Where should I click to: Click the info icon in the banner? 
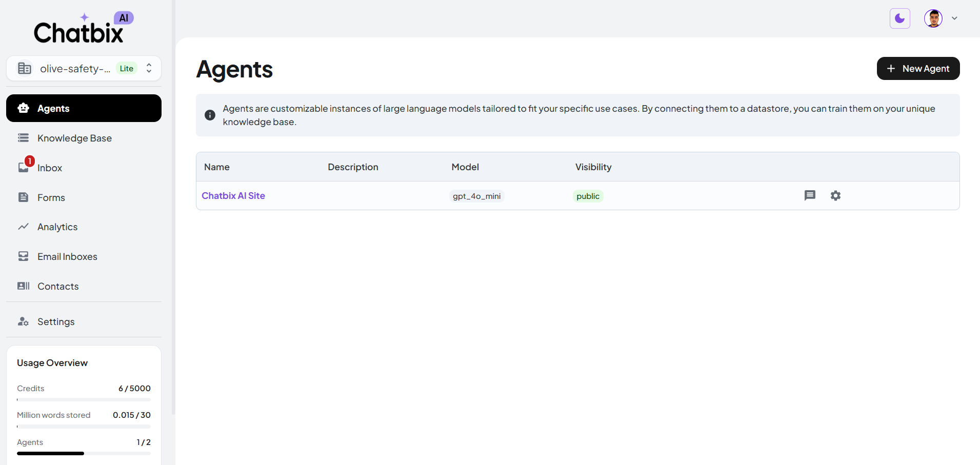click(x=210, y=115)
